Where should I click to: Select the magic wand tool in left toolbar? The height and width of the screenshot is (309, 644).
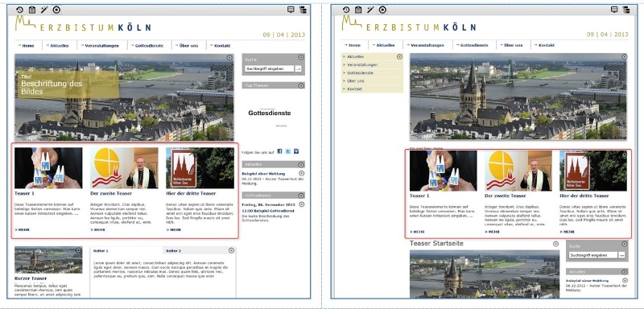[44, 10]
